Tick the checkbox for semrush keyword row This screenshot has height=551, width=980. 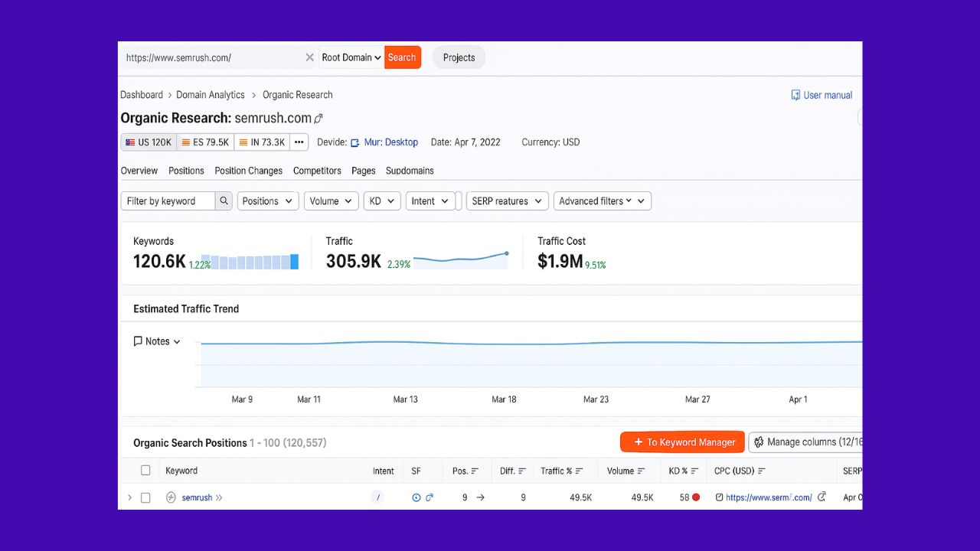tap(145, 497)
